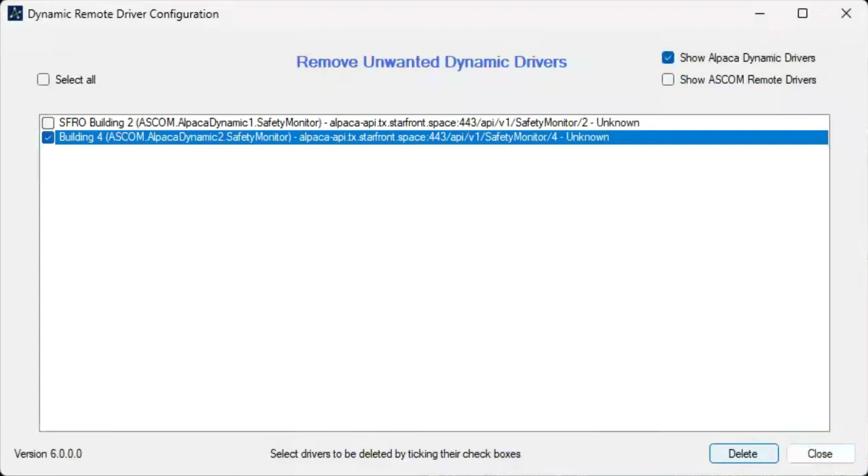Check the SFRO Building 2 driver checkbox
Screen dimensions: 868x476
[x=48, y=123]
